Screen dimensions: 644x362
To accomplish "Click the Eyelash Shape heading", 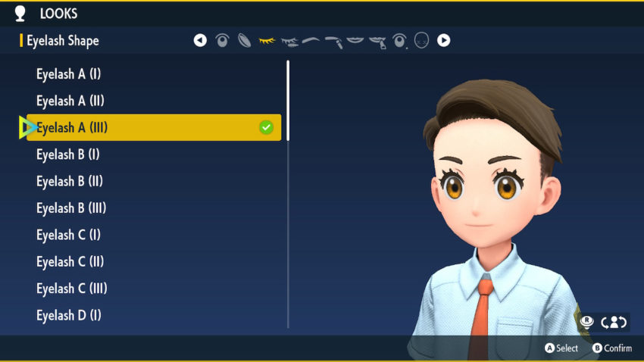I will click(x=63, y=41).
